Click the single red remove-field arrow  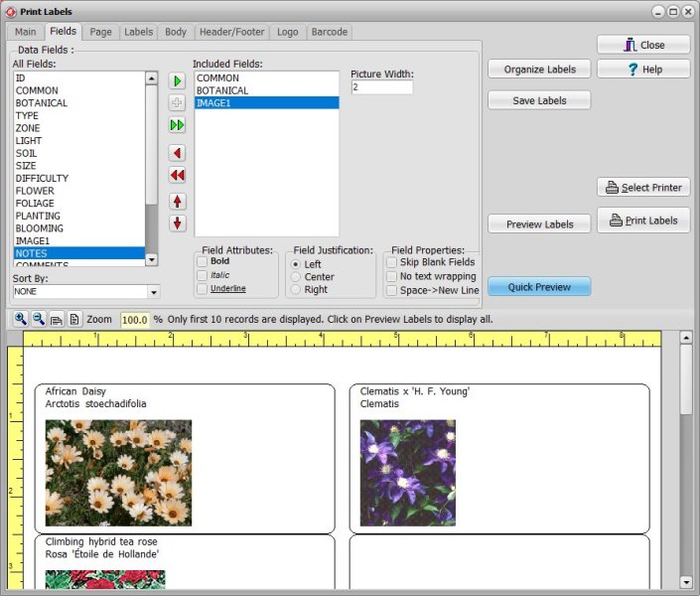(x=177, y=153)
